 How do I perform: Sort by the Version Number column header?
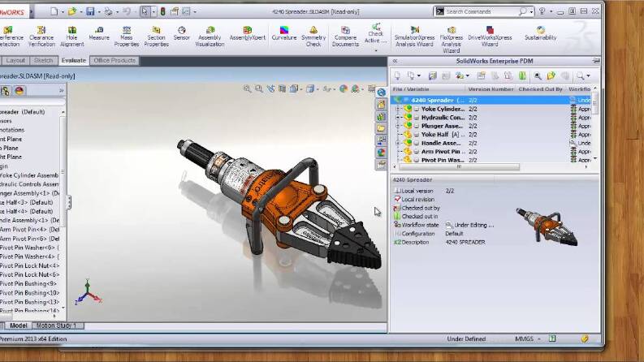[x=491, y=89]
